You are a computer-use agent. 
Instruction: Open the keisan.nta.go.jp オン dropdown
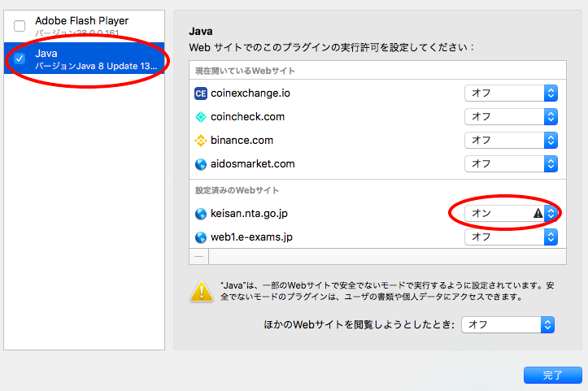[511, 213]
